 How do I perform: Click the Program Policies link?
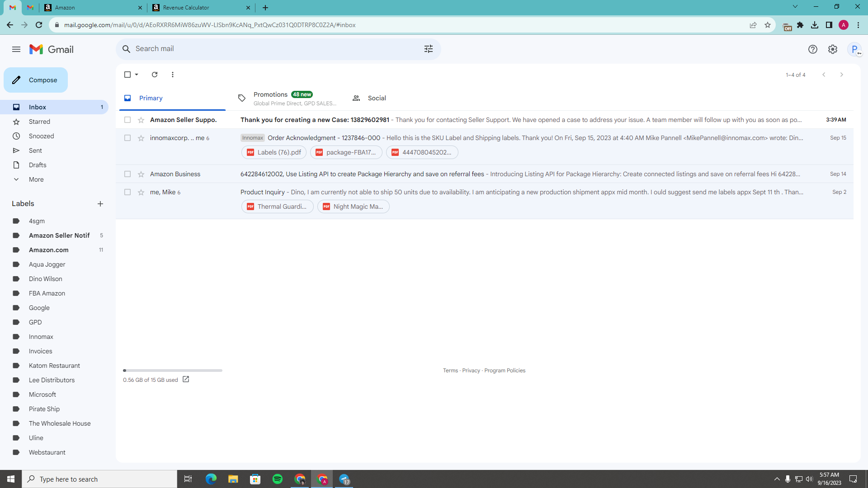[505, 371]
